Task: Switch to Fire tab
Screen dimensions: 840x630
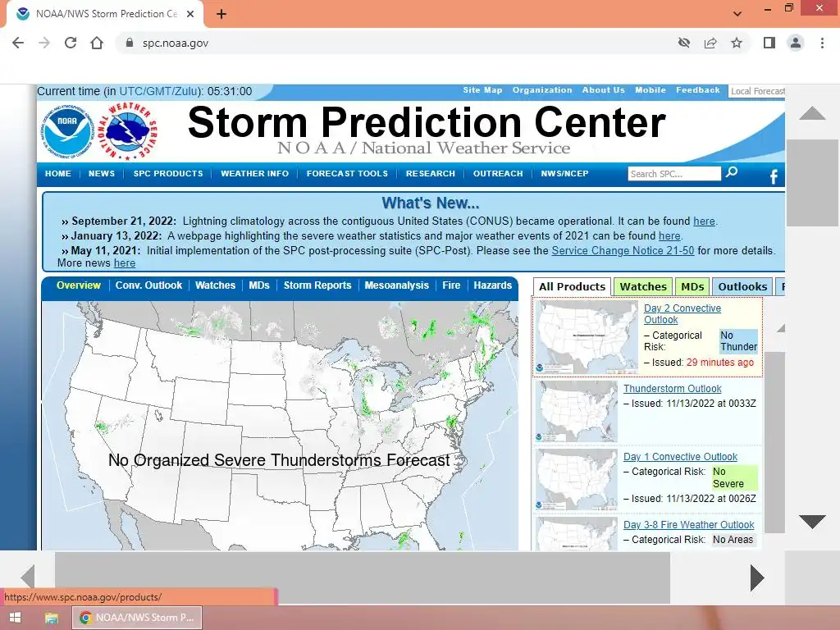Action: point(451,285)
